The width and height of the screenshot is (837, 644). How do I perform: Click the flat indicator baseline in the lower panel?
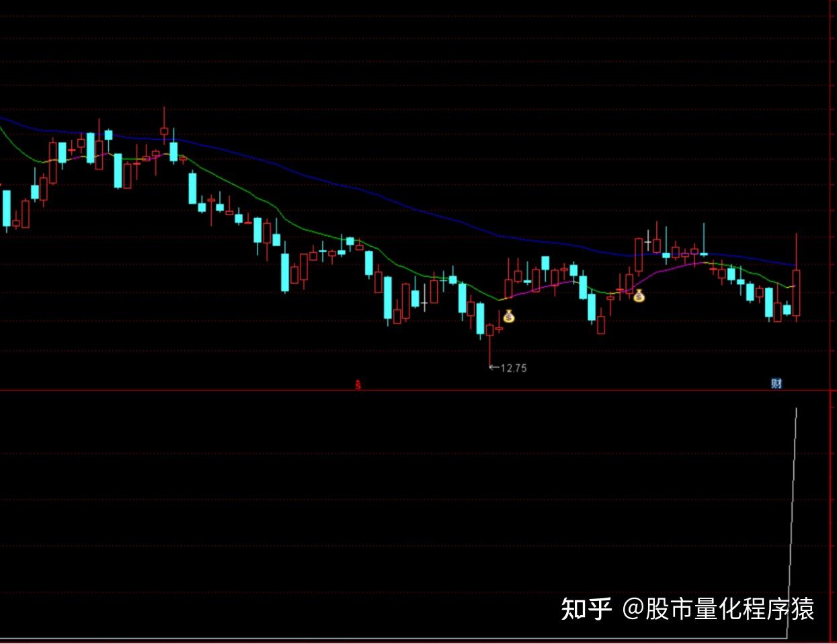[x=393, y=638]
